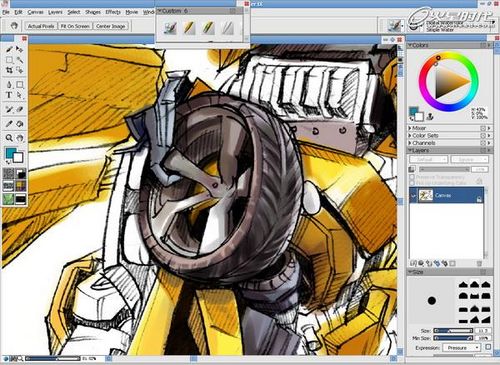Viewport: 500px width, 365px height.
Task: Toggle Preserve Transparency checkbox
Action: point(412,177)
